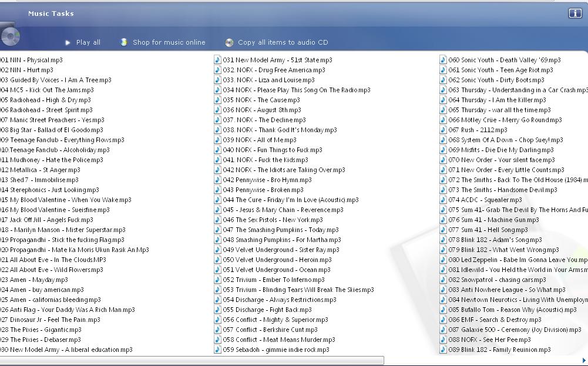The image size is (588, 366).
Task: Select 05 Radiohead - High & Dry.mp3
Action: coord(46,100)
